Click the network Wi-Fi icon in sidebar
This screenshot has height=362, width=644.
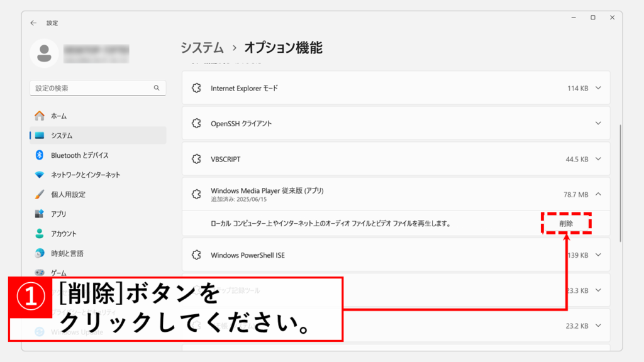[40, 175]
